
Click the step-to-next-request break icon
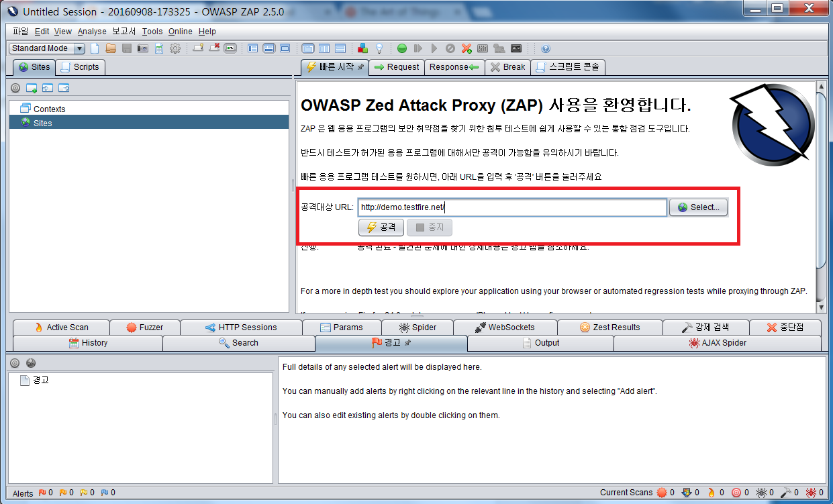(x=418, y=48)
